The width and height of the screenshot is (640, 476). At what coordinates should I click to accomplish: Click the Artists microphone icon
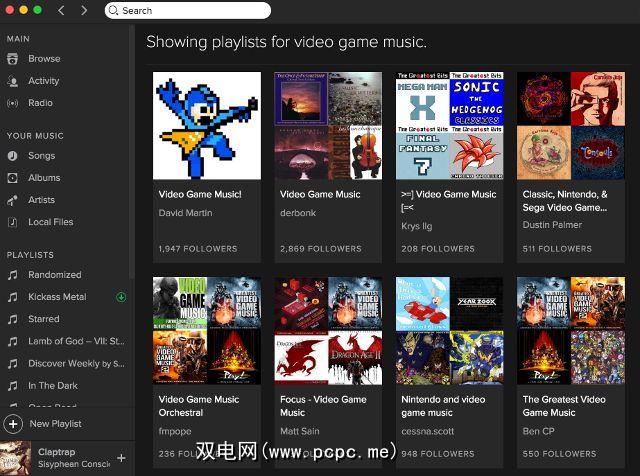click(13, 200)
